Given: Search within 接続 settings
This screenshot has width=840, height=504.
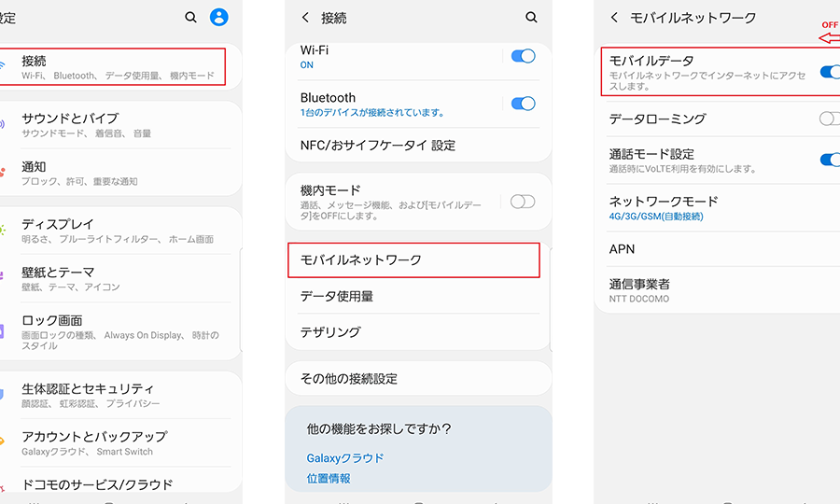Looking at the screenshot, I should (531, 17).
